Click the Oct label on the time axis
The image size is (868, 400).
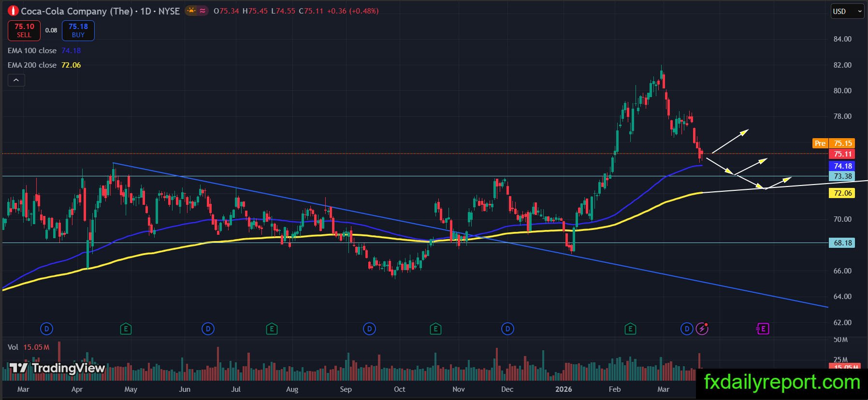pyautogui.click(x=399, y=389)
